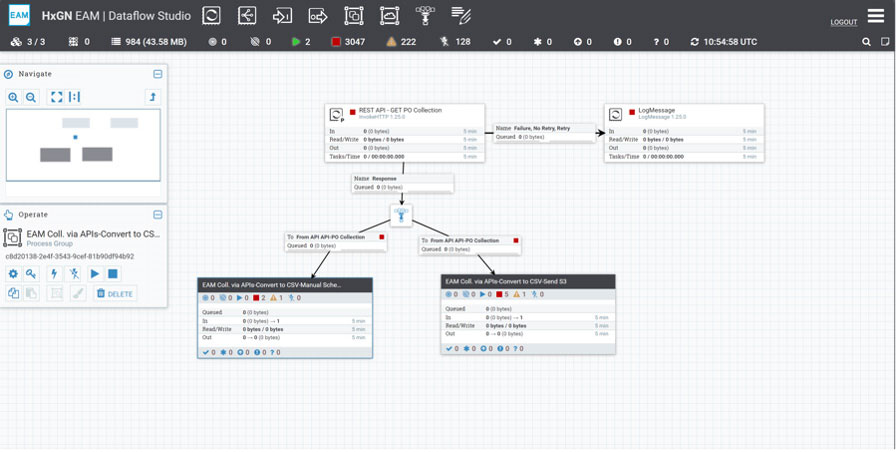Image resolution: width=896 pixels, height=452 pixels.
Task: Select the Response connection label
Action: 402,183
